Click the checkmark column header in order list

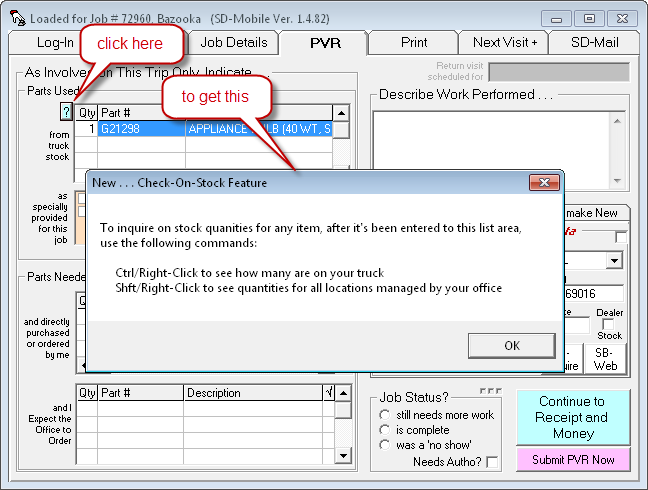click(x=329, y=393)
